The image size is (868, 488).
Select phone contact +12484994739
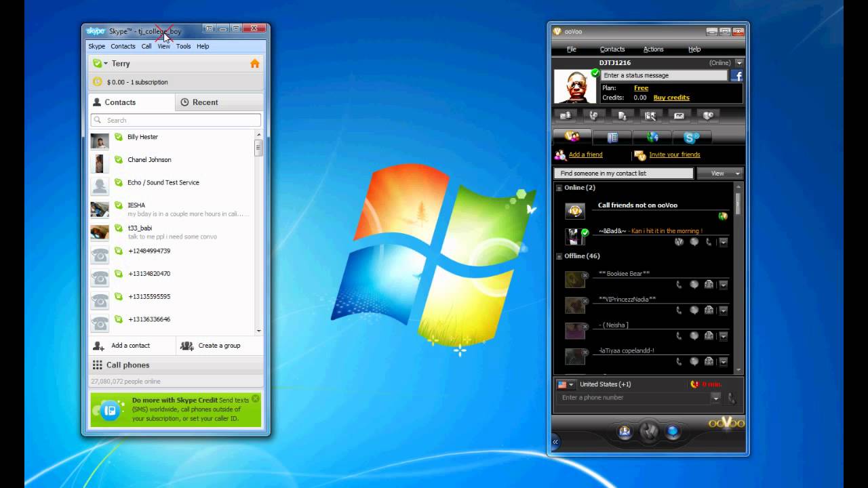pos(172,255)
